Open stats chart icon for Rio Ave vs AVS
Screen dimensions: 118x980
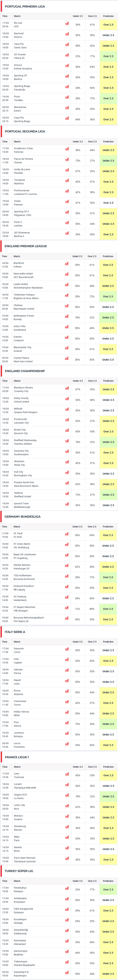[x=67, y=23]
